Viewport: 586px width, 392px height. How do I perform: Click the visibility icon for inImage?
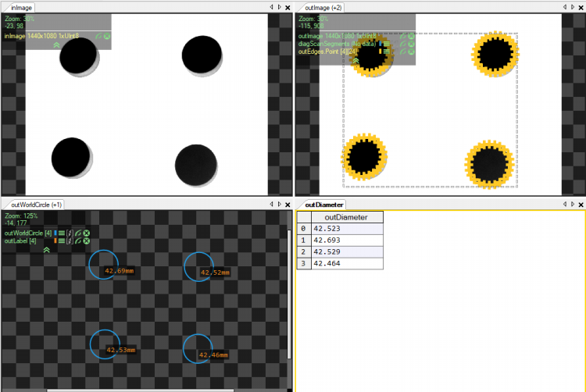[x=98, y=36]
